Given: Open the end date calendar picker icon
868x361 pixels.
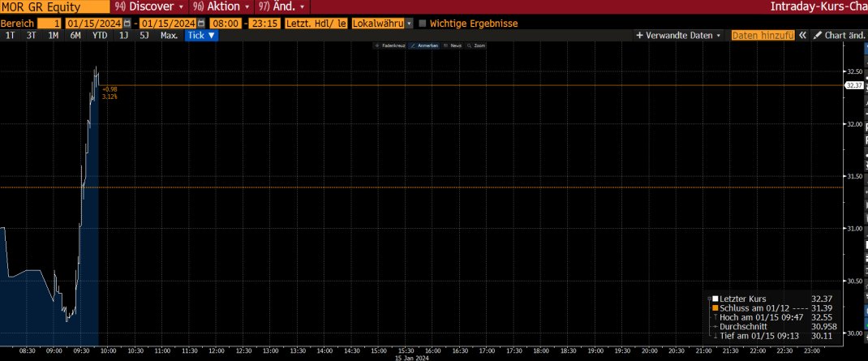Looking at the screenshot, I should (200, 24).
